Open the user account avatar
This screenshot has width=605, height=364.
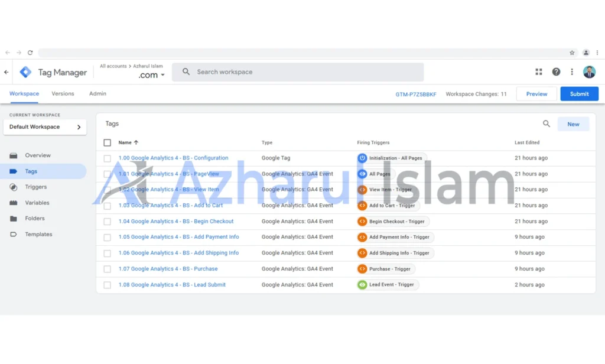click(589, 72)
